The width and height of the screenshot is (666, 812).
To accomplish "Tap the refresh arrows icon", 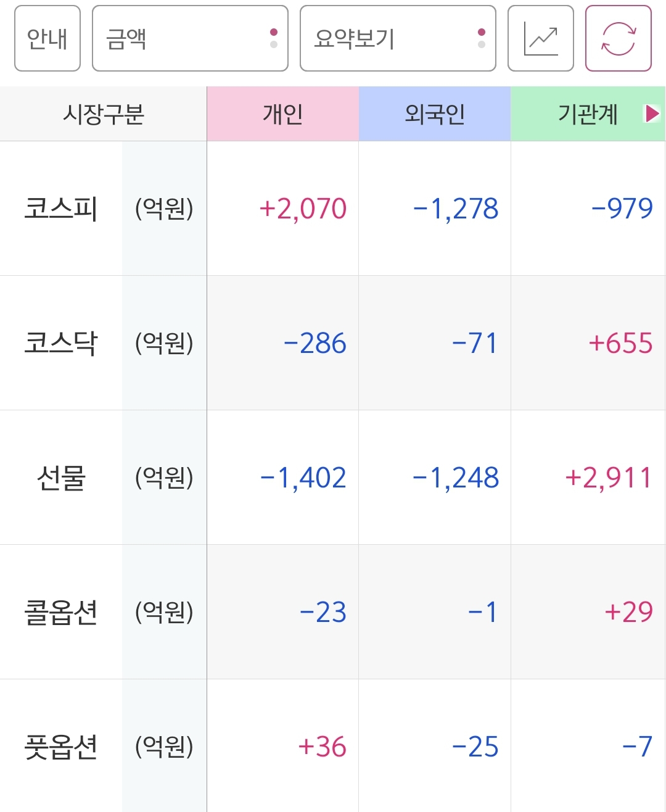I will coord(619,38).
